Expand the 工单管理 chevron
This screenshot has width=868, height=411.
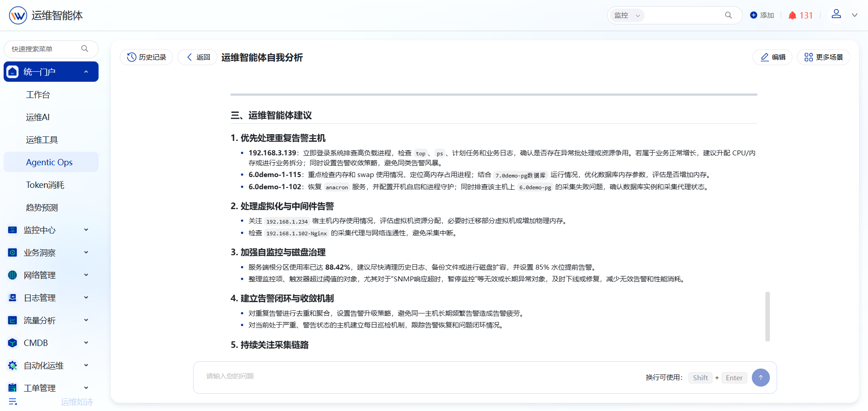[x=86, y=388]
